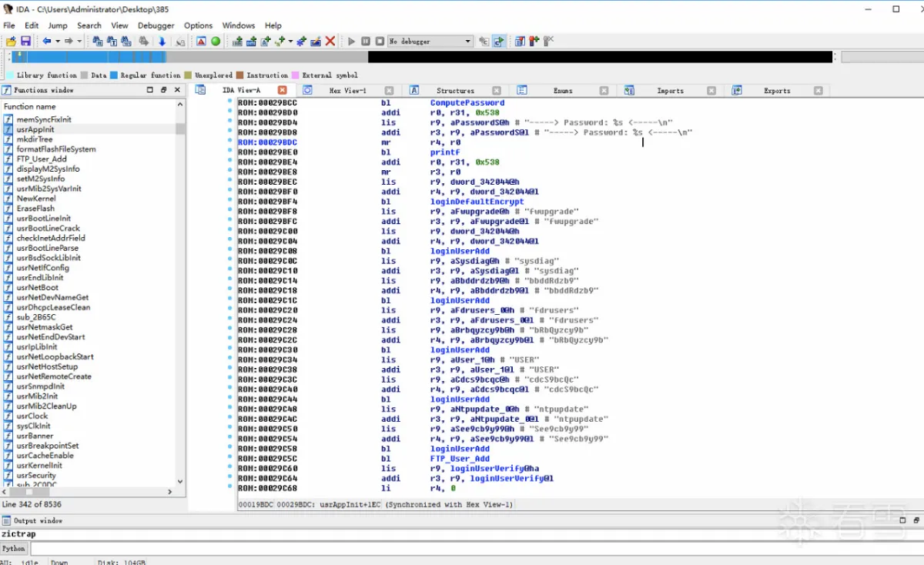The width and height of the screenshot is (924, 565).
Task: Switch to the Structures tab
Action: pyautogui.click(x=455, y=91)
